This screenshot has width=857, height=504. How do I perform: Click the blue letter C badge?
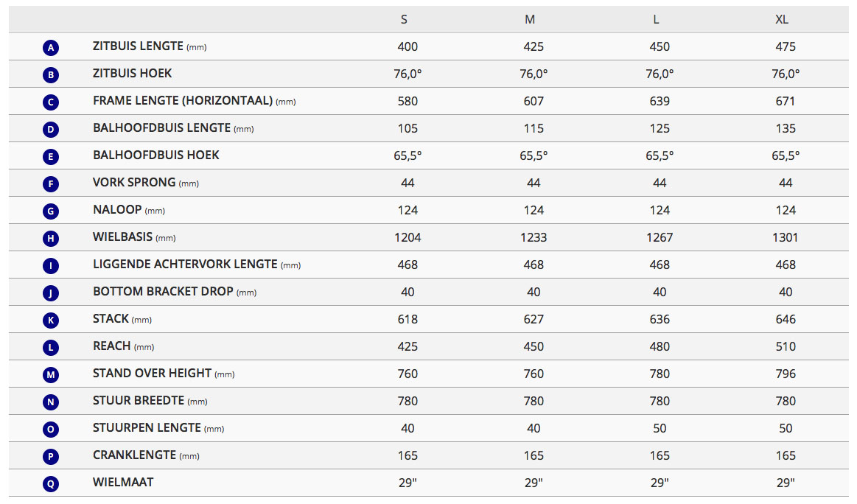click(51, 102)
